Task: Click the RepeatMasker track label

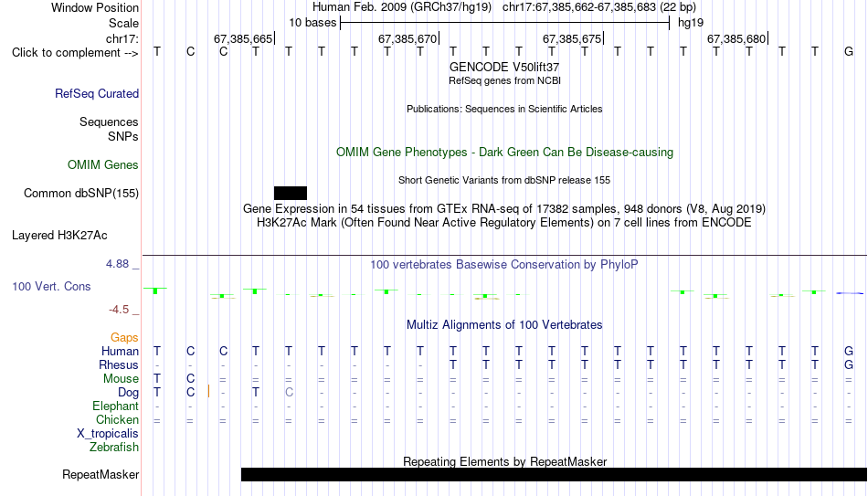Action: click(x=101, y=474)
